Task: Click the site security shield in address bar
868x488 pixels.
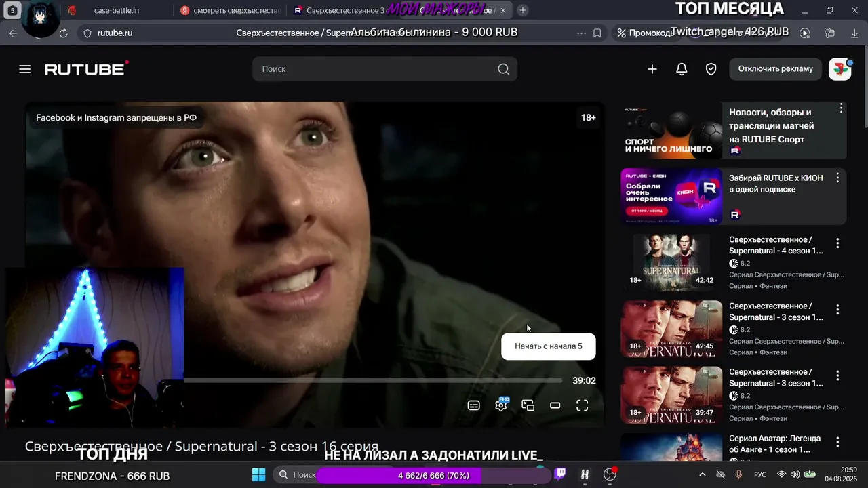Action: (87, 33)
